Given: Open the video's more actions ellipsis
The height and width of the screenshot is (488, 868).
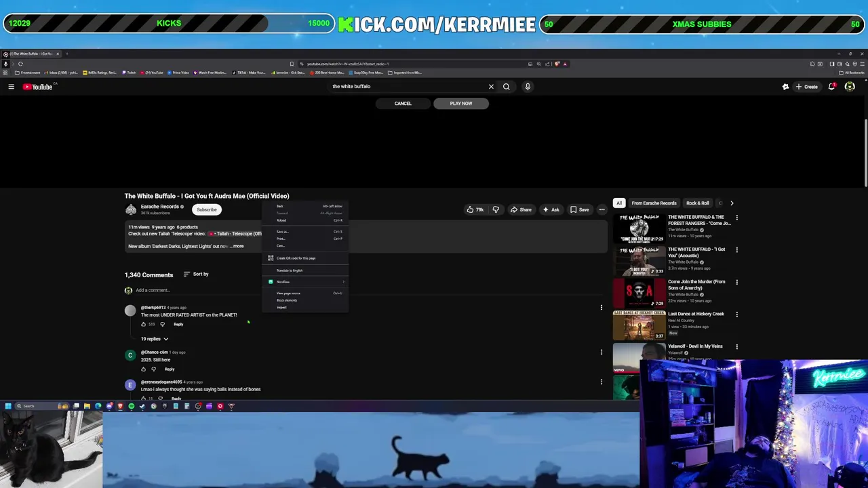Looking at the screenshot, I should click(601, 209).
